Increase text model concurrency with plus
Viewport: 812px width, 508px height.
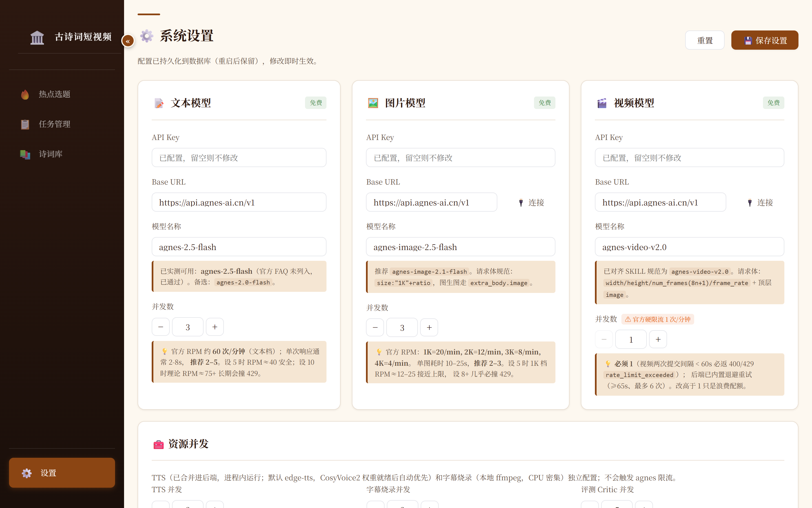click(215, 327)
